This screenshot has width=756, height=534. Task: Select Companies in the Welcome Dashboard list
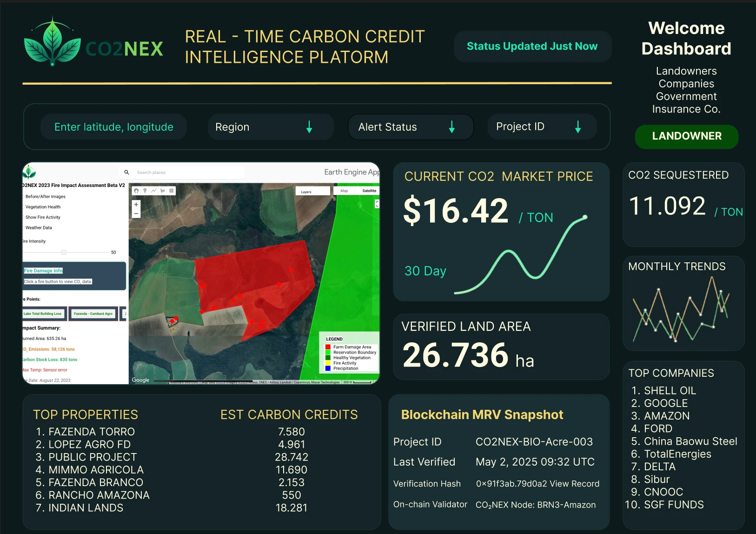tap(686, 84)
